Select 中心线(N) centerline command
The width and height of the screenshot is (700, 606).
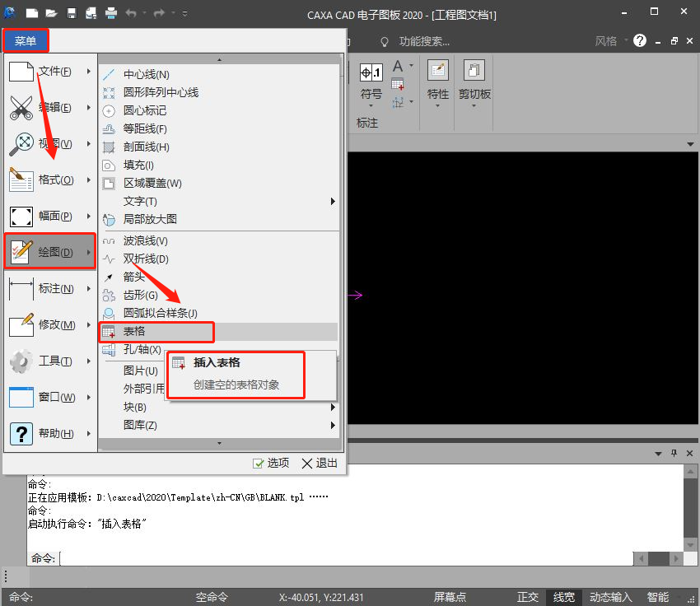coord(219,75)
